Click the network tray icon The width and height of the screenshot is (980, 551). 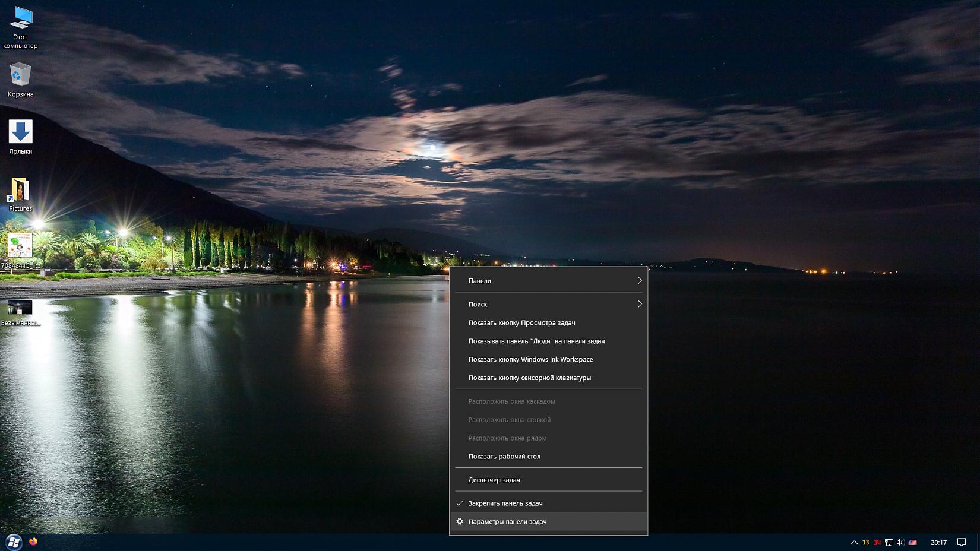[x=889, y=542]
